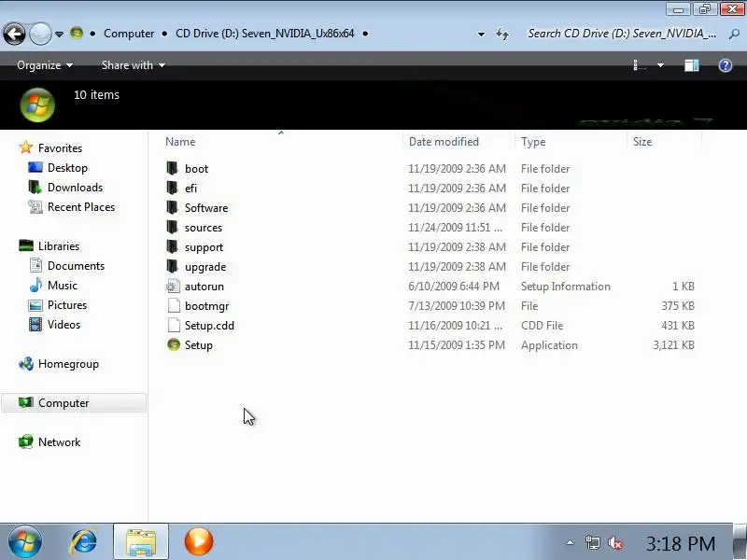Select Computer in the address breadcrumb
The height and width of the screenshot is (560, 747).
pos(129,34)
